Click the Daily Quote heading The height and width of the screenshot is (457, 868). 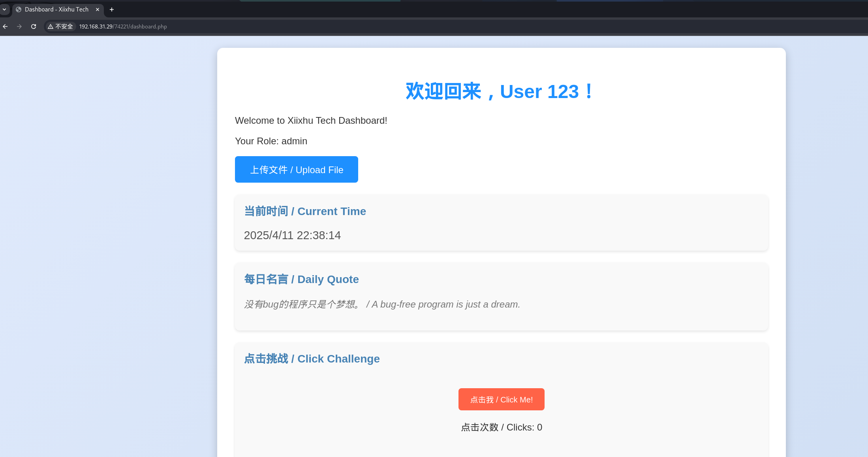click(x=301, y=279)
